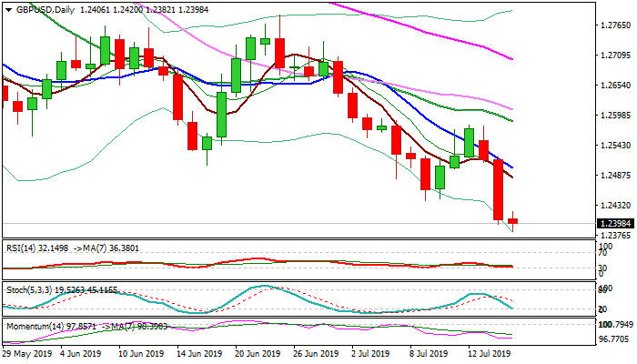
Task: Click the Stoch(5,3,3) indicator label
Action: click(x=30, y=290)
